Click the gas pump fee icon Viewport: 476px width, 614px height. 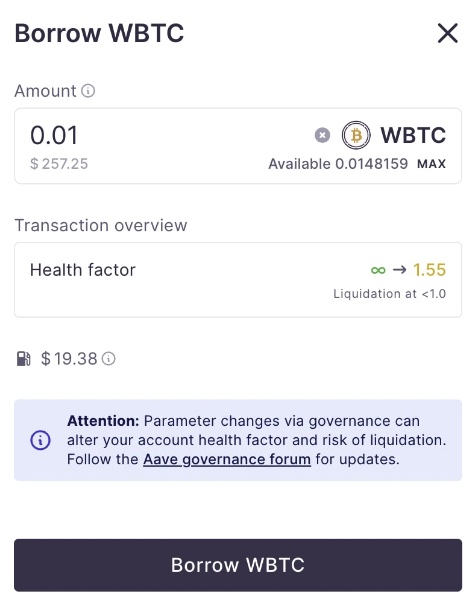(x=23, y=359)
